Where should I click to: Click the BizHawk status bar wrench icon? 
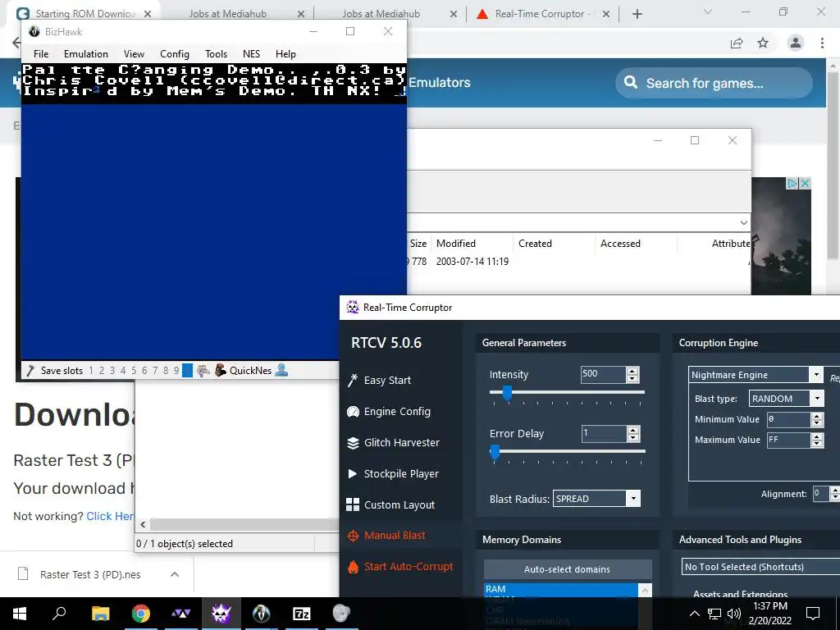(x=30, y=370)
